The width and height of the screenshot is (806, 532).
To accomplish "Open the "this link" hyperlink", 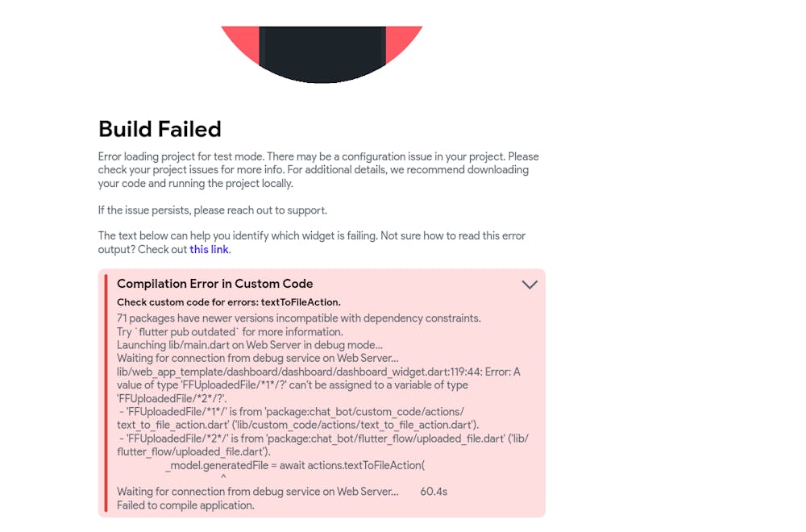I will pos(210,250).
